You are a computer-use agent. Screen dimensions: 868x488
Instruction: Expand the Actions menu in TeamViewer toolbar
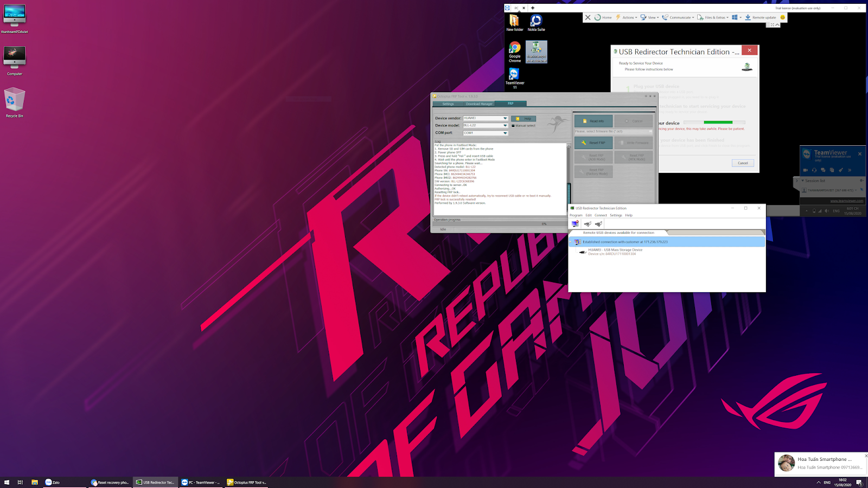(627, 17)
